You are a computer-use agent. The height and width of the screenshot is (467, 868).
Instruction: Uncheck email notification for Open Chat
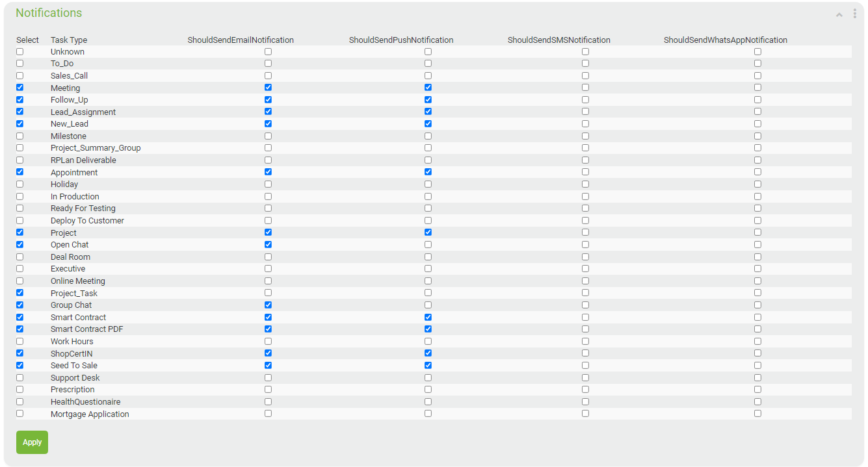click(x=268, y=244)
